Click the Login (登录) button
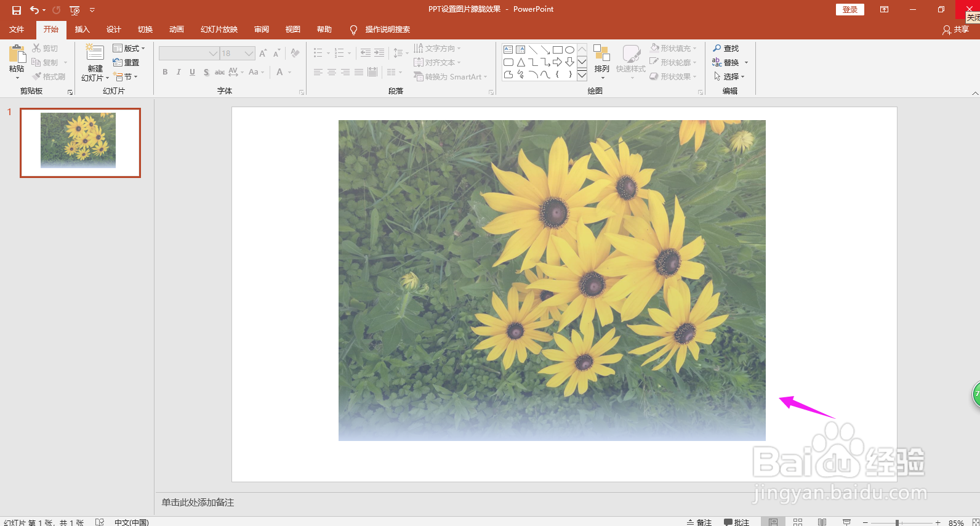This screenshot has height=526, width=980. click(850, 9)
